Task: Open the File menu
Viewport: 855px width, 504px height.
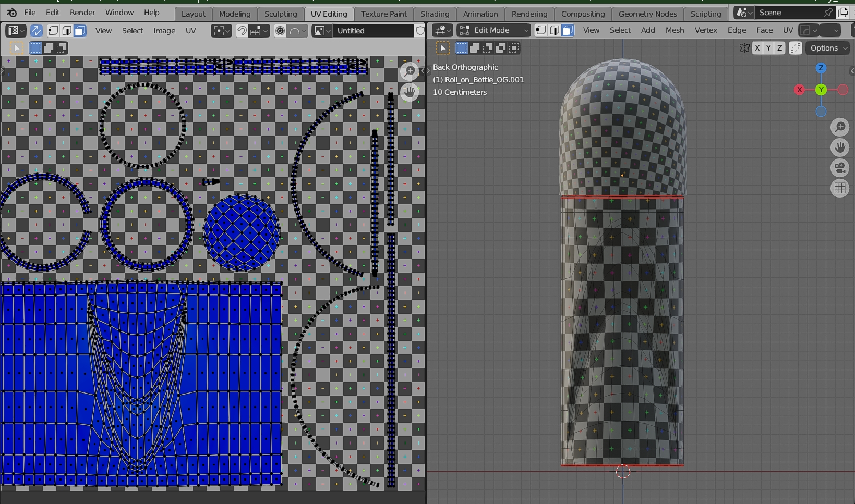Action: click(30, 13)
